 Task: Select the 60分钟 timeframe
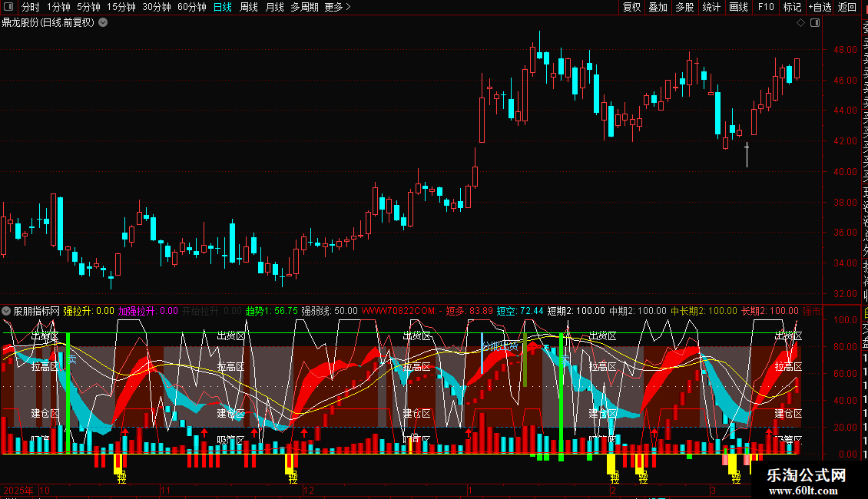pos(191,7)
